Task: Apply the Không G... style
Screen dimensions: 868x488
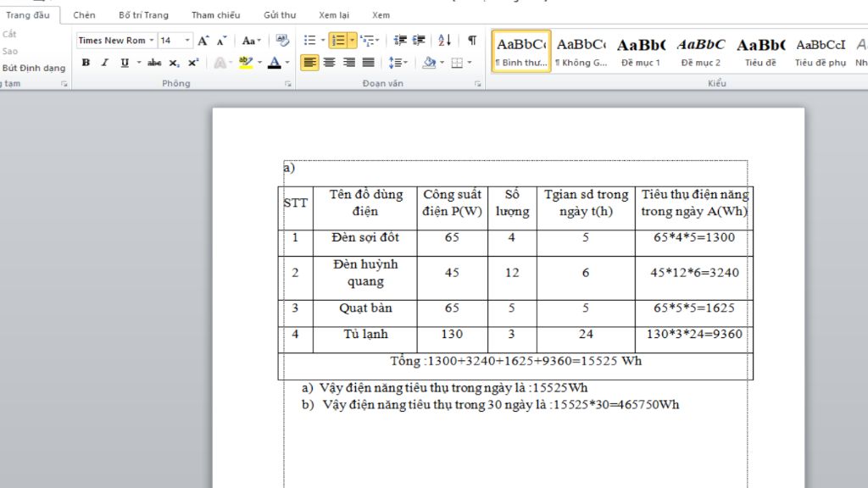Action: click(581, 52)
